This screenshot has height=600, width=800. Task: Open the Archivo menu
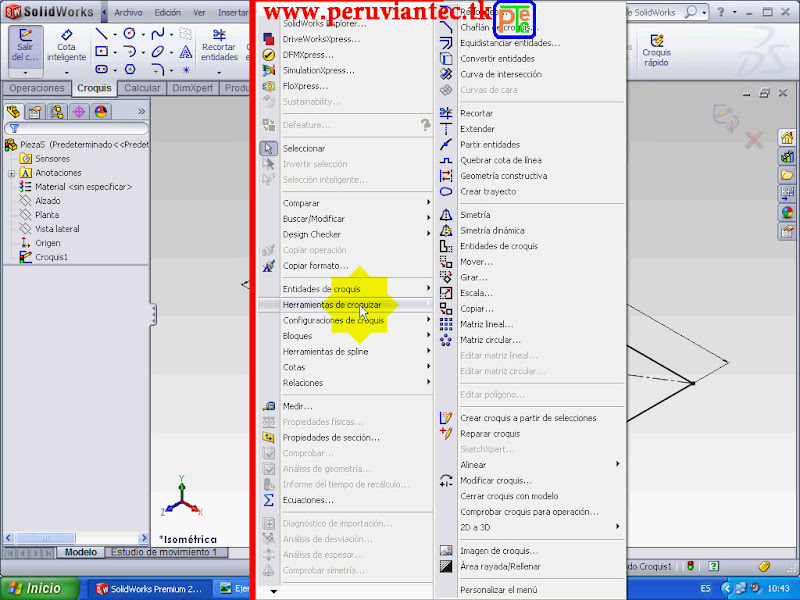click(x=128, y=12)
